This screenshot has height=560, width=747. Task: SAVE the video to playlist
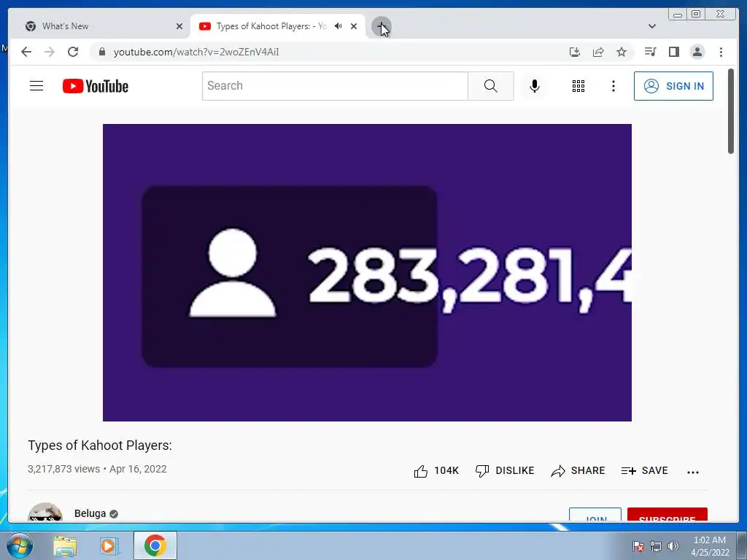(x=644, y=471)
